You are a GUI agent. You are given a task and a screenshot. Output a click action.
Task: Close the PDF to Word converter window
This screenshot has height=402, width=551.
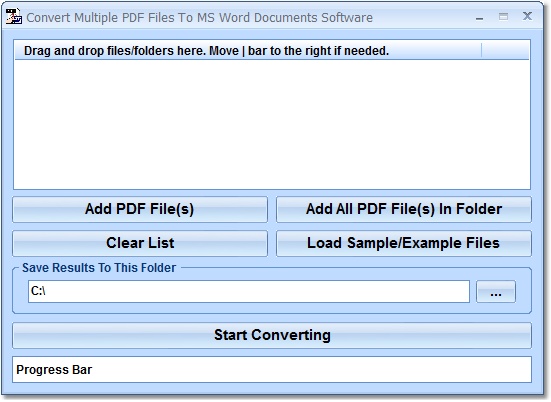pos(527,16)
